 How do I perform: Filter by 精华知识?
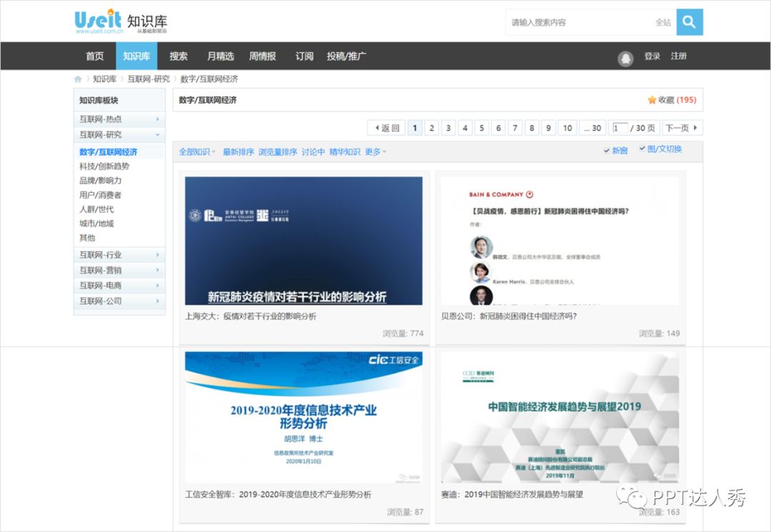[x=345, y=152]
